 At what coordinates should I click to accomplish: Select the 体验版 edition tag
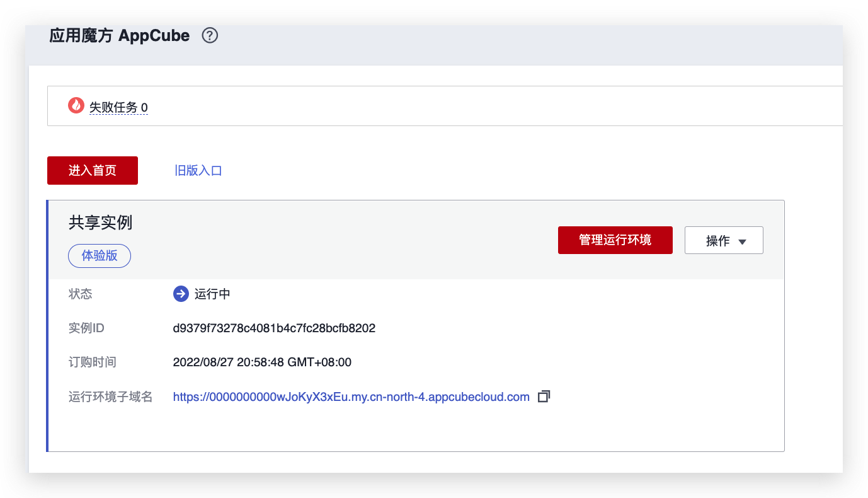[100, 256]
